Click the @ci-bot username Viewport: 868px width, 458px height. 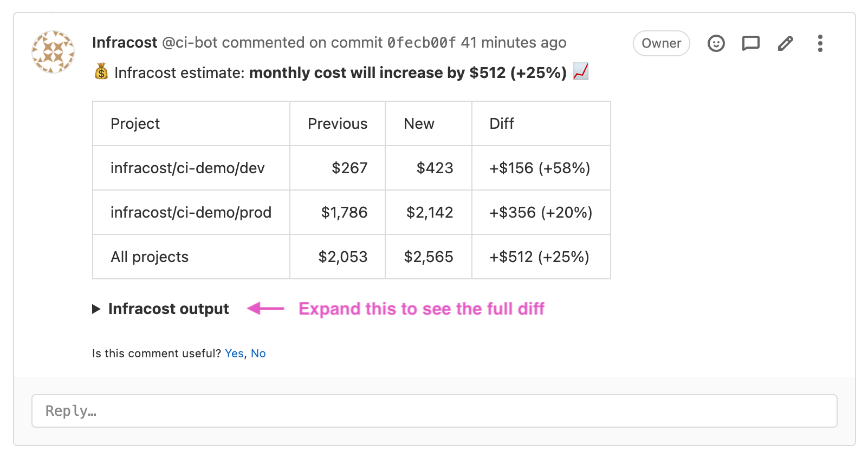(190, 42)
